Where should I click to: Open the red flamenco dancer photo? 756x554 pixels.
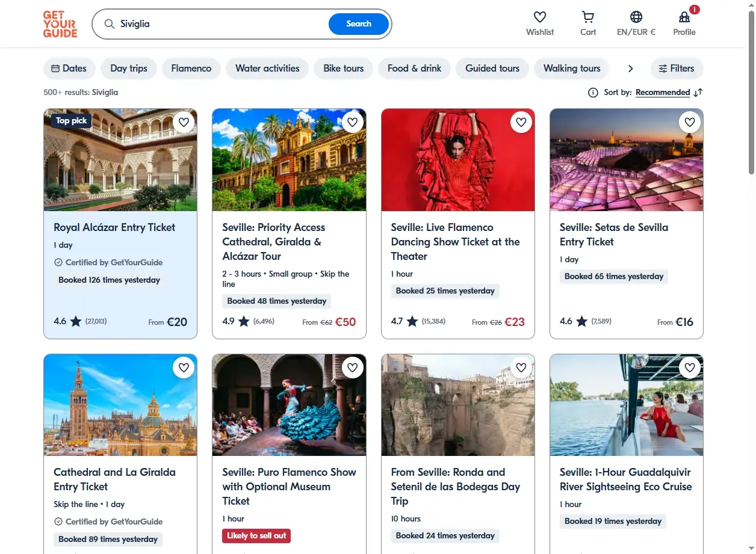[x=458, y=160]
